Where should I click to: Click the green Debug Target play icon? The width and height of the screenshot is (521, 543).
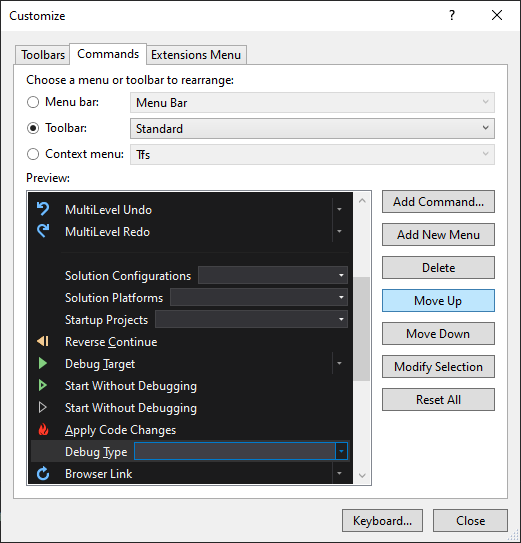pos(43,363)
